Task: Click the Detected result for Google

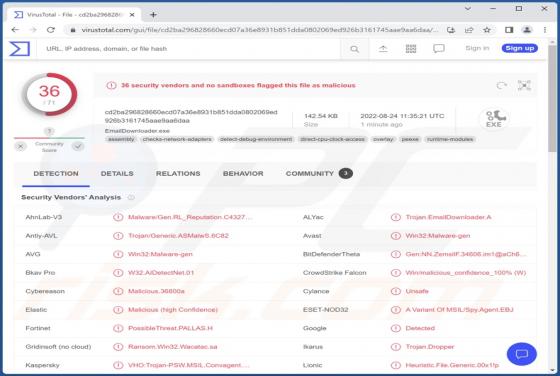Action: [420, 328]
